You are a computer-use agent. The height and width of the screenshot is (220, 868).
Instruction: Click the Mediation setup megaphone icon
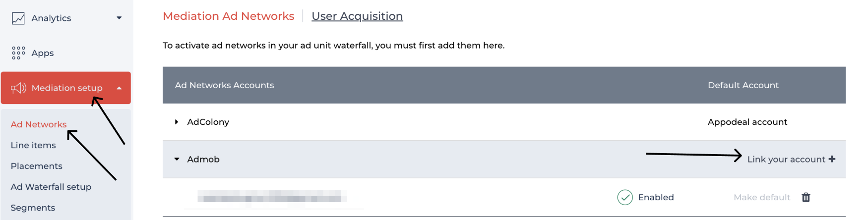[x=18, y=88]
